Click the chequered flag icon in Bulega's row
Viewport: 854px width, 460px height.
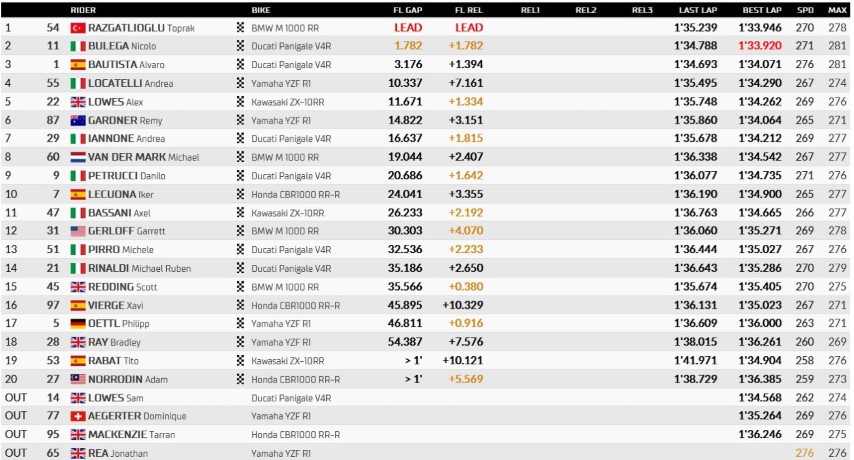point(240,46)
